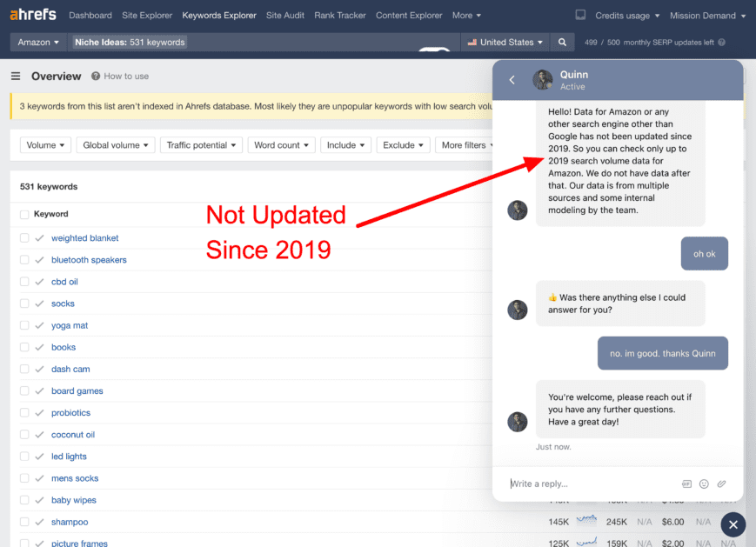
Task: Click checkmark icon next to weighted blanket
Action: (39, 238)
